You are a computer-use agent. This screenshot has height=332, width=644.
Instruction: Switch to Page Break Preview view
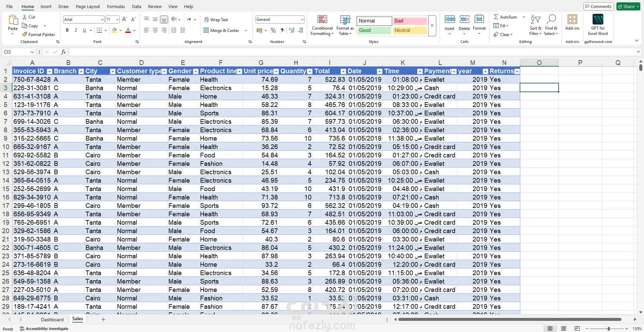pos(577,329)
